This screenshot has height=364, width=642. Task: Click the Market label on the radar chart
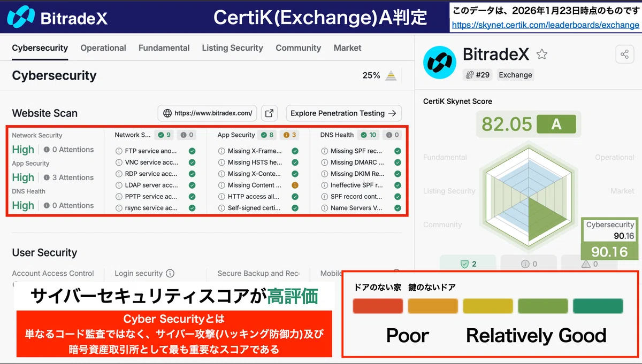(622, 191)
